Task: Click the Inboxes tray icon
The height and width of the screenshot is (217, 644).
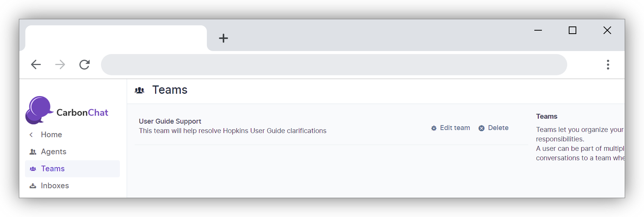Action: (33, 186)
